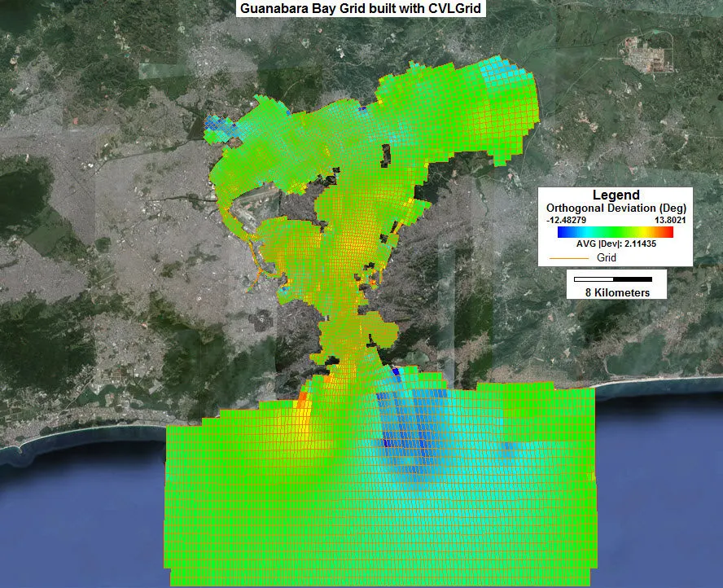Click the rainbow color ramp bar in the legend

coord(615,232)
